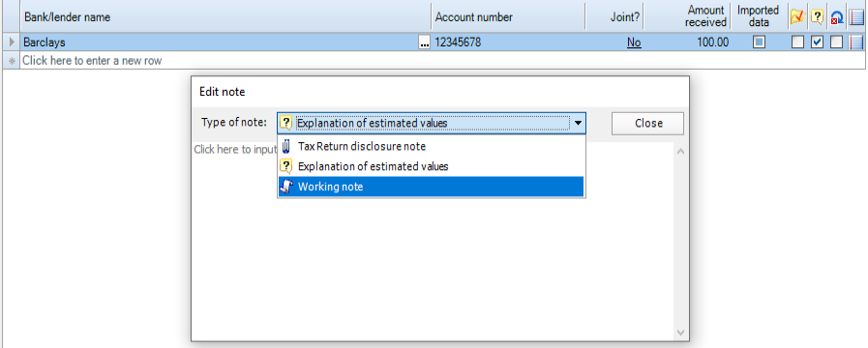Click the folder with red check column header icon
The image size is (868, 348).
(797, 17)
